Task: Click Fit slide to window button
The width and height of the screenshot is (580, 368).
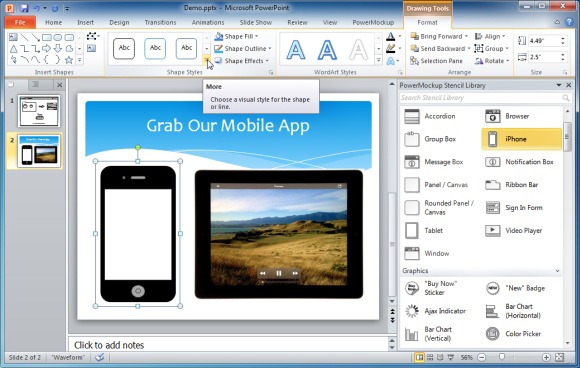Action: pyautogui.click(x=560, y=357)
